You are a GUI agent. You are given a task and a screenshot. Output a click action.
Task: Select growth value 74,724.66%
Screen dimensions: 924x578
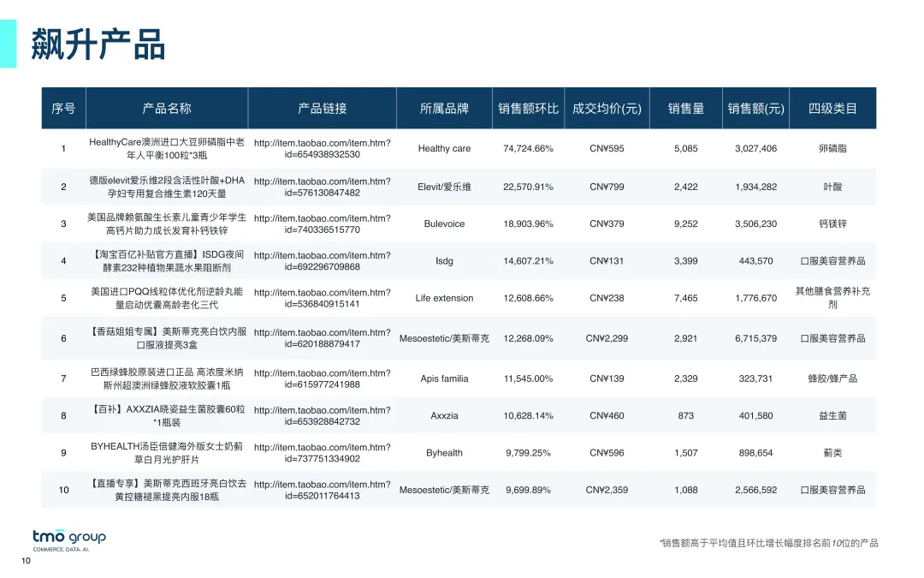click(528, 149)
